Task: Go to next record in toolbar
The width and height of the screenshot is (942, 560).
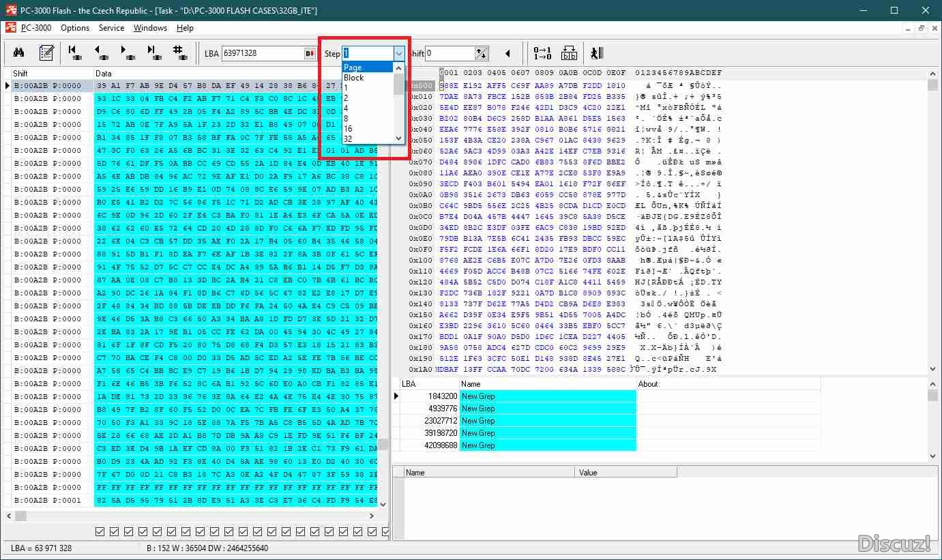Action: point(127,53)
